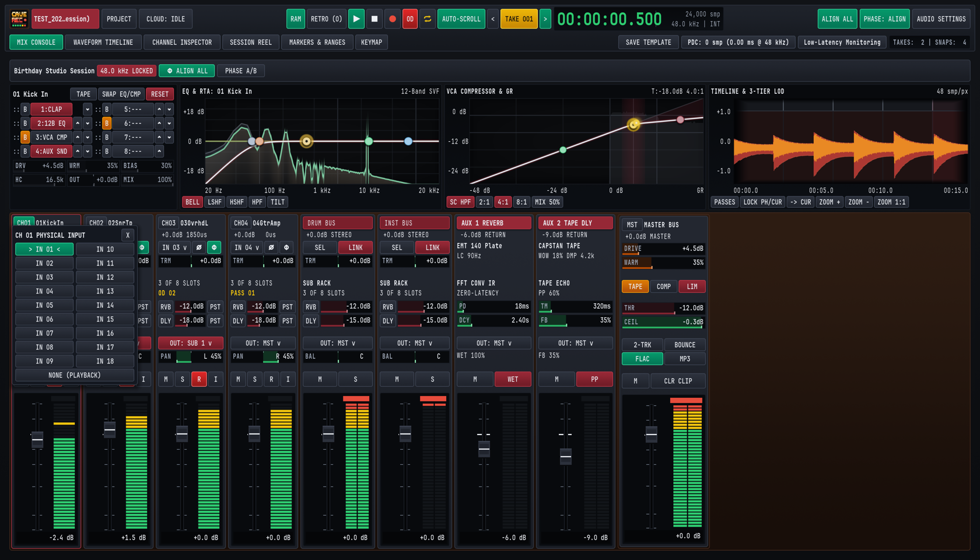The image size is (980, 560).
Task: Click the yellow EQ band node on curve
Action: (306, 141)
